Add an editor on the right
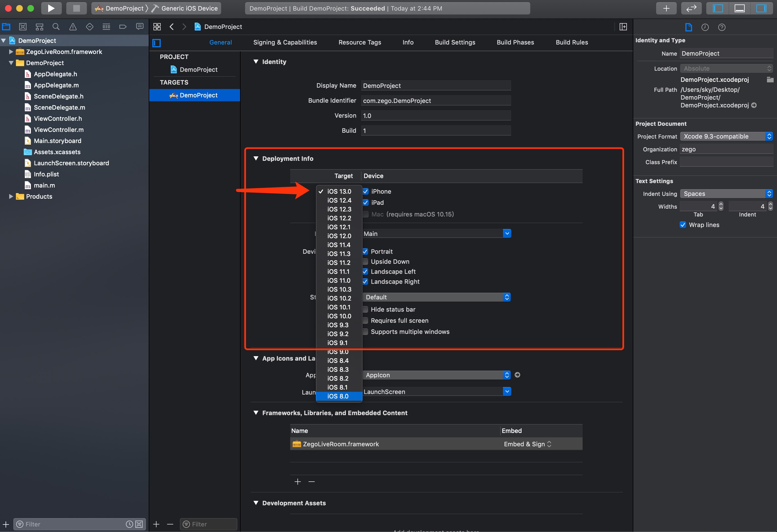This screenshot has height=532, width=777. [623, 27]
